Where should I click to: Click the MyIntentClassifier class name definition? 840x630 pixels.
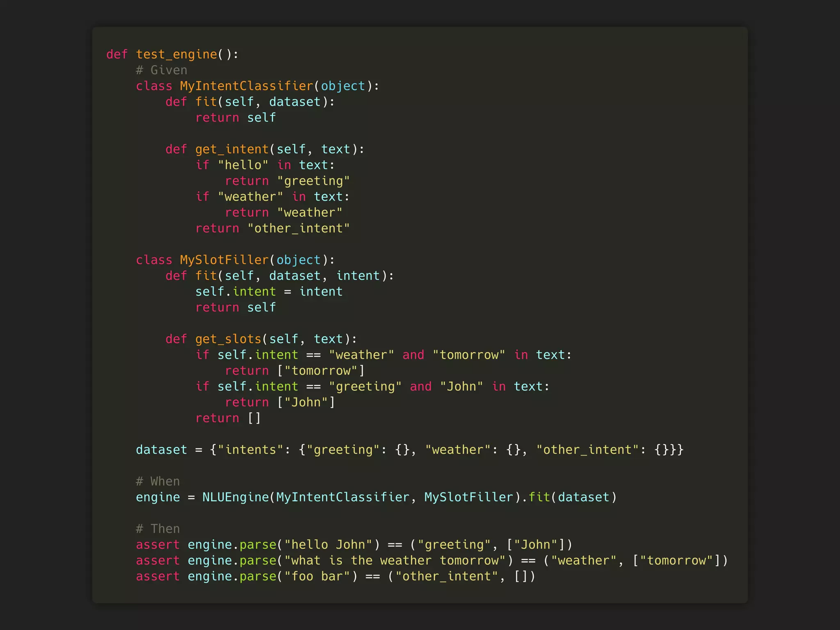coord(246,86)
